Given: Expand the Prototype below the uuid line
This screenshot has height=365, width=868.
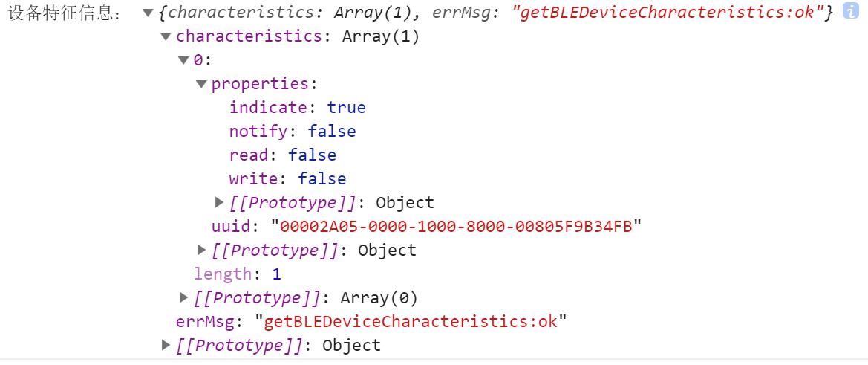Looking at the screenshot, I should [201, 251].
